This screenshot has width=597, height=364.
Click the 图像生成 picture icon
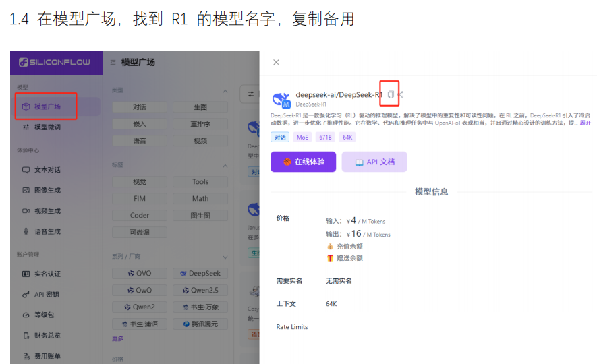(x=26, y=190)
